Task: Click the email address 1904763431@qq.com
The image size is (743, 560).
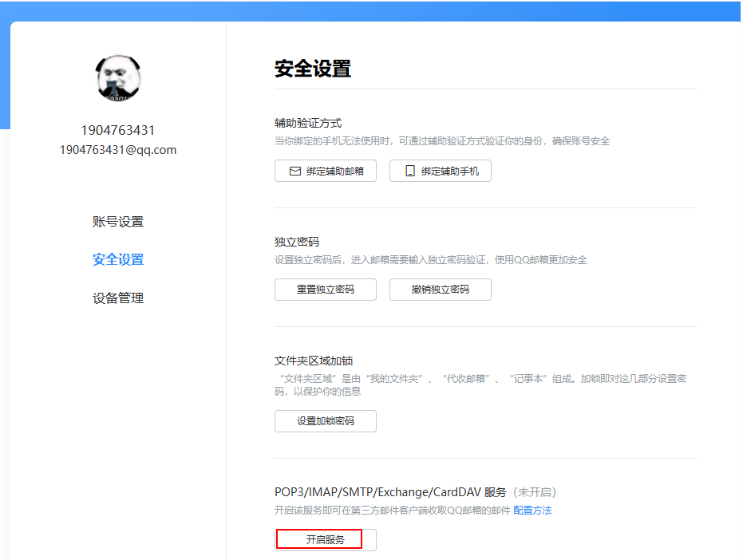Action: click(118, 150)
